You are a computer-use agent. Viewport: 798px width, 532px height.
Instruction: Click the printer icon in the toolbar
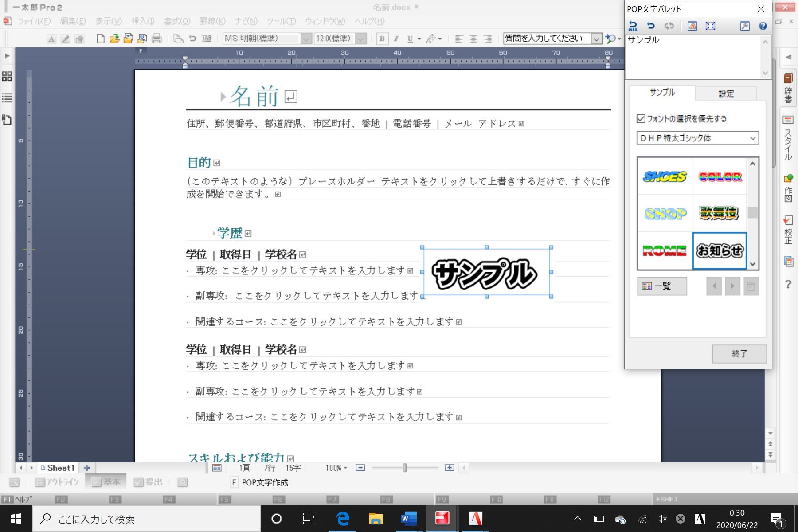pyautogui.click(x=156, y=39)
